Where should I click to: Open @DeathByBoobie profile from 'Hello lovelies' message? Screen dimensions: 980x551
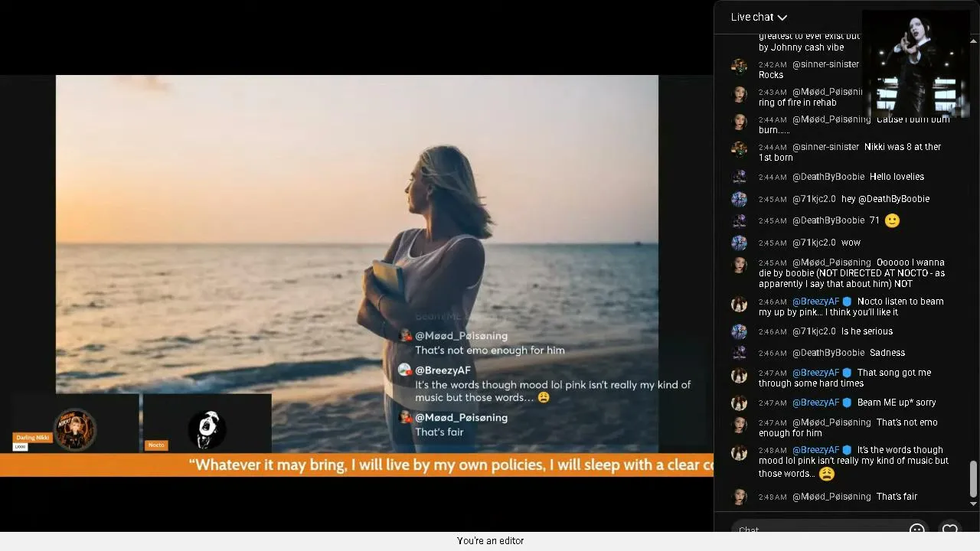click(828, 177)
